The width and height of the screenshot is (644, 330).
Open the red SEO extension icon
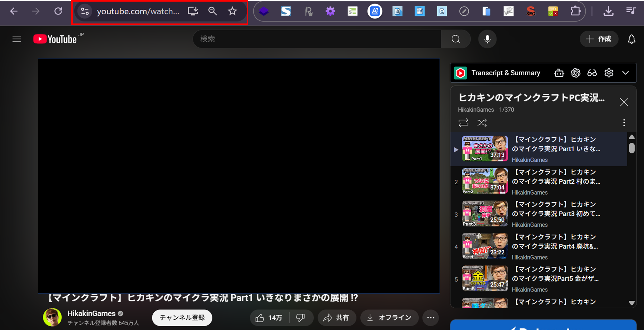coord(531,12)
